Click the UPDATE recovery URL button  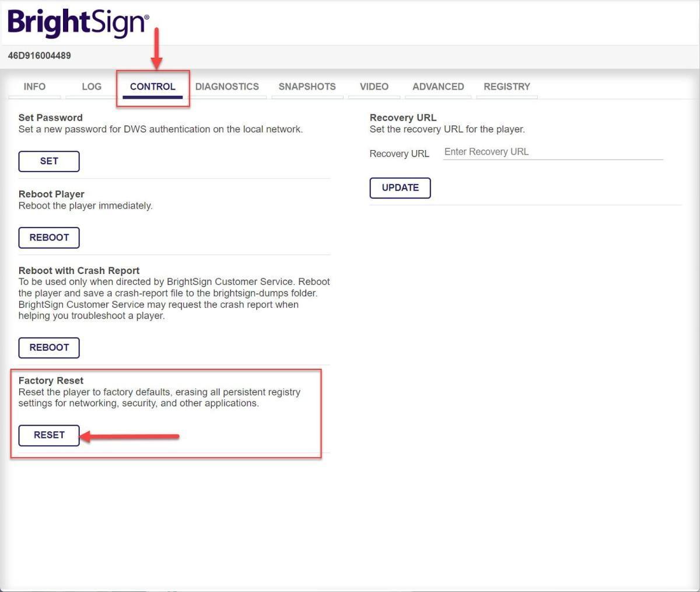click(400, 187)
